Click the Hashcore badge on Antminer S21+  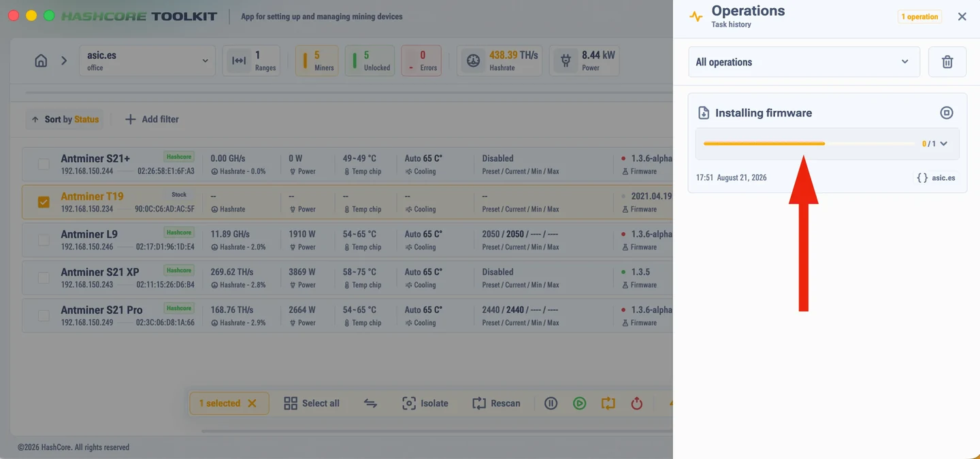[x=179, y=156]
